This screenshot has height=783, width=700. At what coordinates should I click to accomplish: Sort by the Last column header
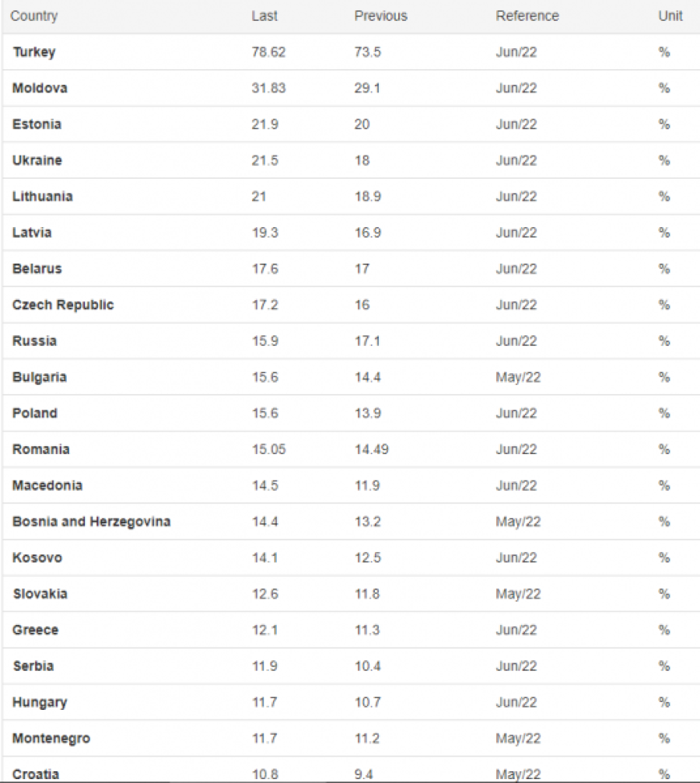click(x=264, y=16)
